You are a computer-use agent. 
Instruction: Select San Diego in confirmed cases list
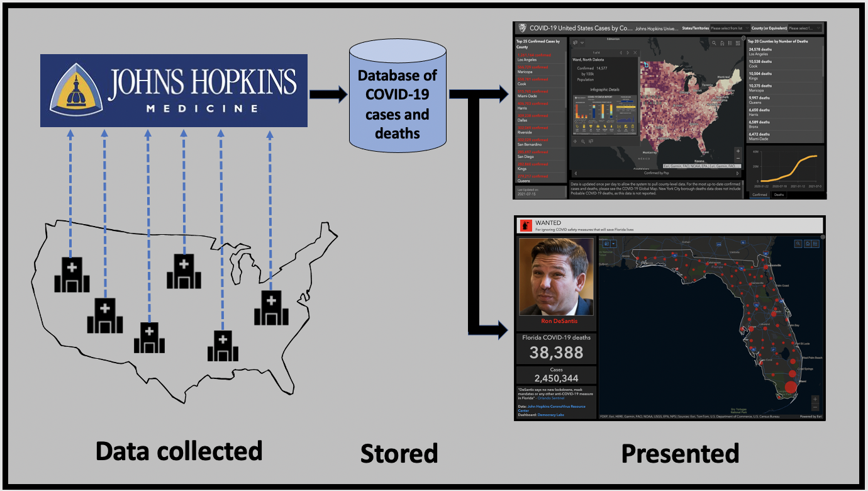pos(540,154)
